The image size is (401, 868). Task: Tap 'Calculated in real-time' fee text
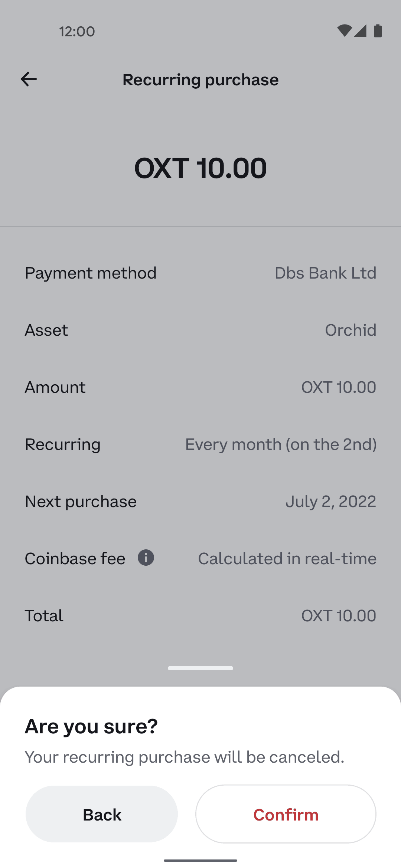287,559
